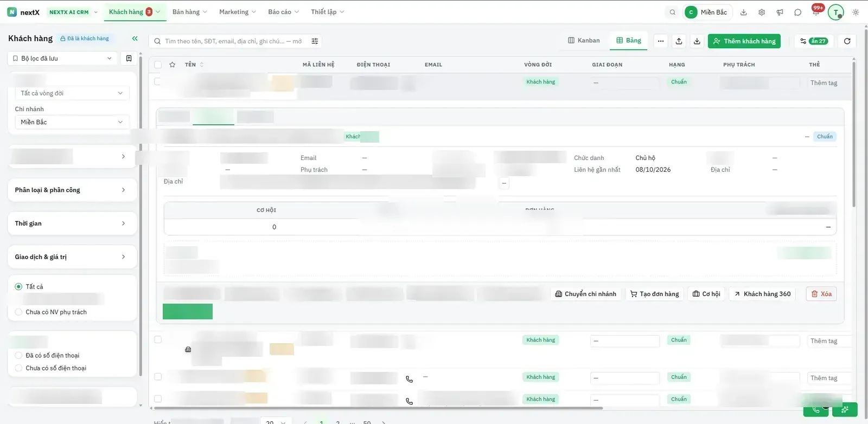
Task: Click the red Xóa button
Action: tap(821, 294)
